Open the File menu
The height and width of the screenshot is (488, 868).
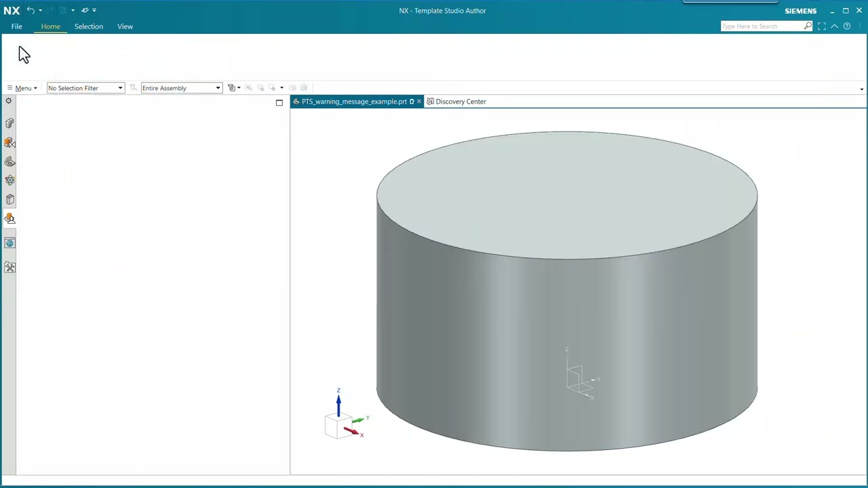pyautogui.click(x=17, y=26)
